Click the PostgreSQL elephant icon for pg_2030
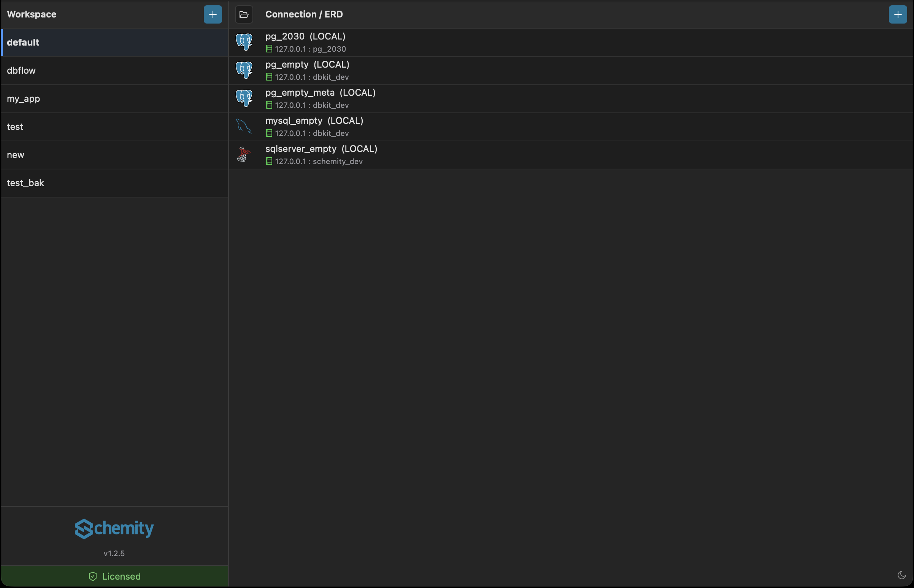Viewport: 914px width, 588px height. pos(244,42)
